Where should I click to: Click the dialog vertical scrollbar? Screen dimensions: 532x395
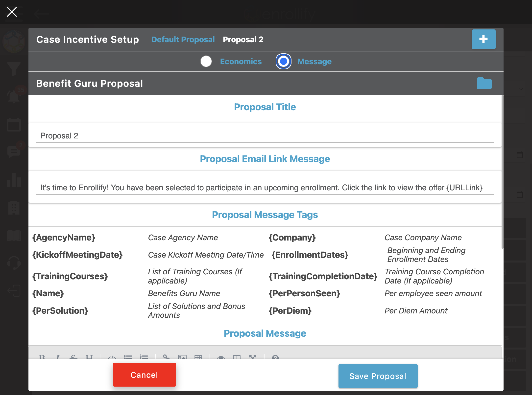click(x=502, y=172)
